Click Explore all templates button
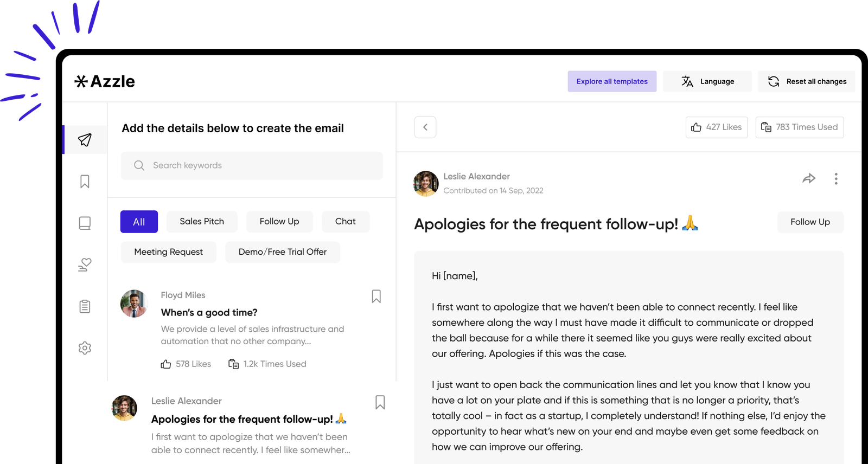The height and width of the screenshot is (464, 868). click(x=612, y=81)
